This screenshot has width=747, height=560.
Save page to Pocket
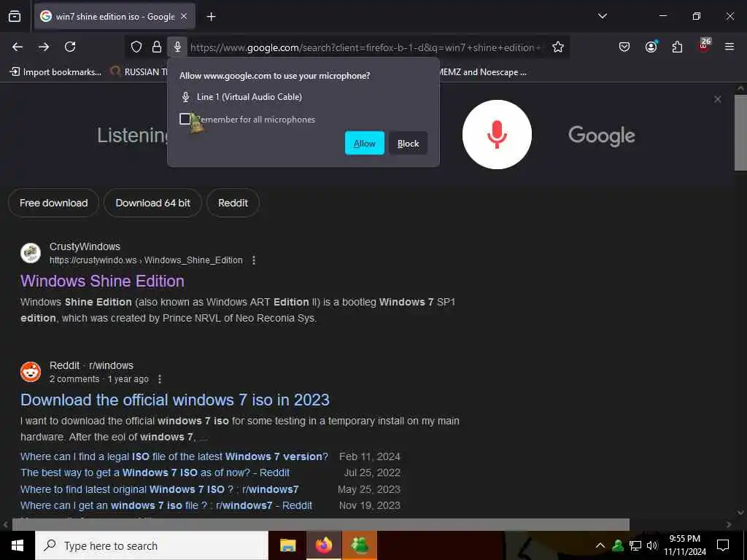point(624,47)
